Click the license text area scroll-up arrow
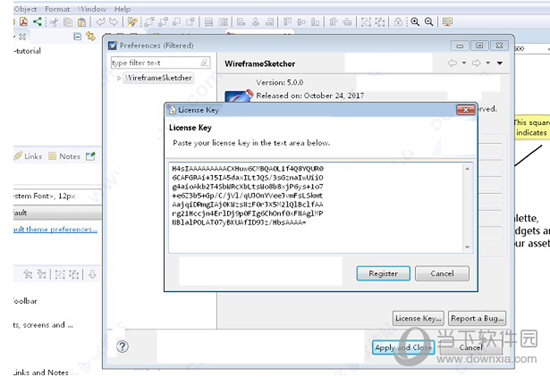This screenshot has width=550, height=385. [x=468, y=169]
